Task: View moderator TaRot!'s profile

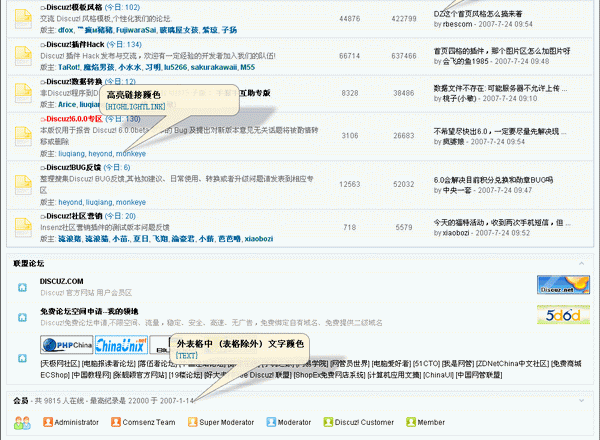Action: pos(69,67)
